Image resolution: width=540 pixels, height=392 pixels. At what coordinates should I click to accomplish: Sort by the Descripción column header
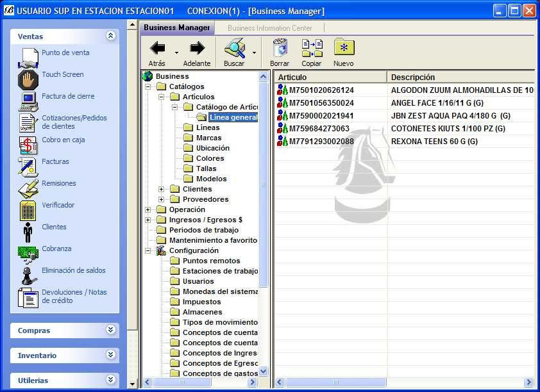pyautogui.click(x=460, y=77)
